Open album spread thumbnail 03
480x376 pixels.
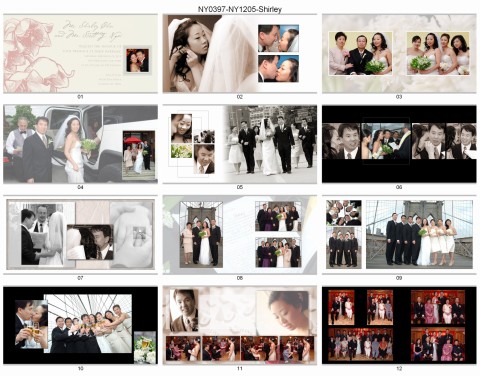pos(399,53)
